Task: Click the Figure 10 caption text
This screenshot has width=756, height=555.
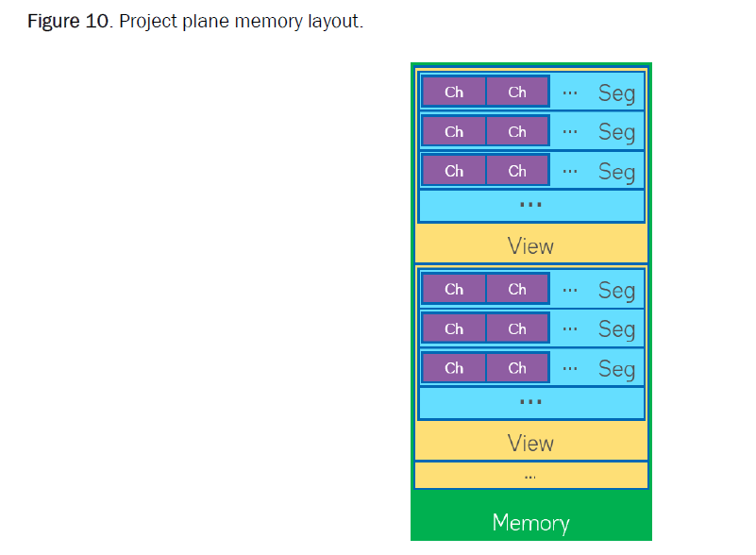Action: 194,21
